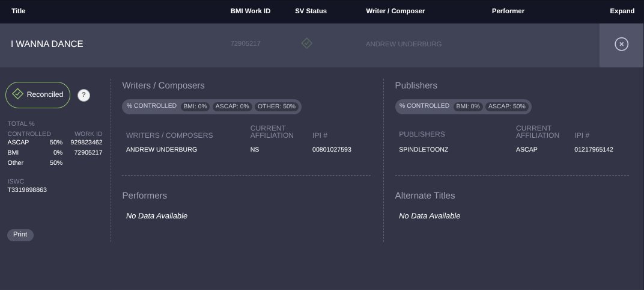Collapse the I WANNA DANCE row with the X icon
This screenshot has height=290, width=644.
coord(621,44)
